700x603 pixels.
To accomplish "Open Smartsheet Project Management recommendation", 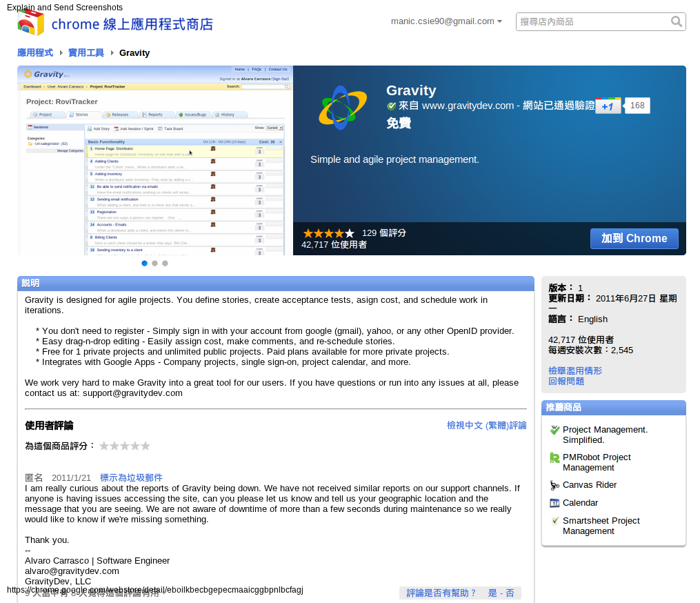I will click(x=601, y=526).
